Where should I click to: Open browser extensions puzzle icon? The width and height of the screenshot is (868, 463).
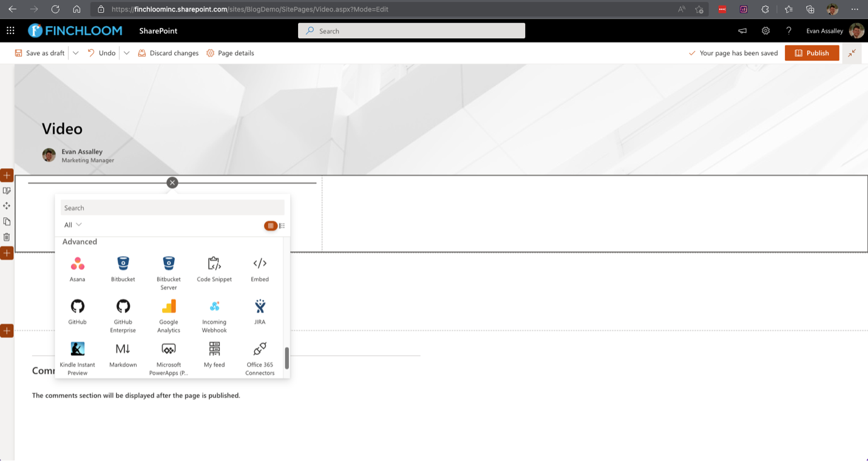click(x=765, y=9)
